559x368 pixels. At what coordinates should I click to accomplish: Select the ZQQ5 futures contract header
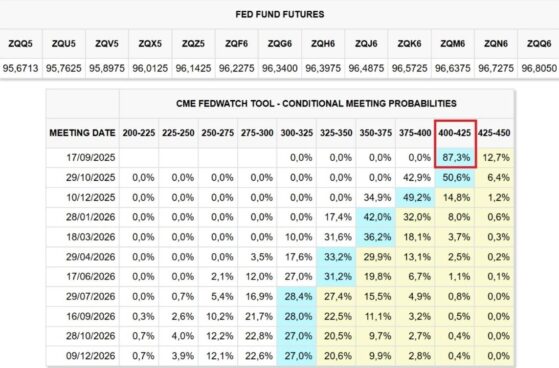tap(20, 44)
